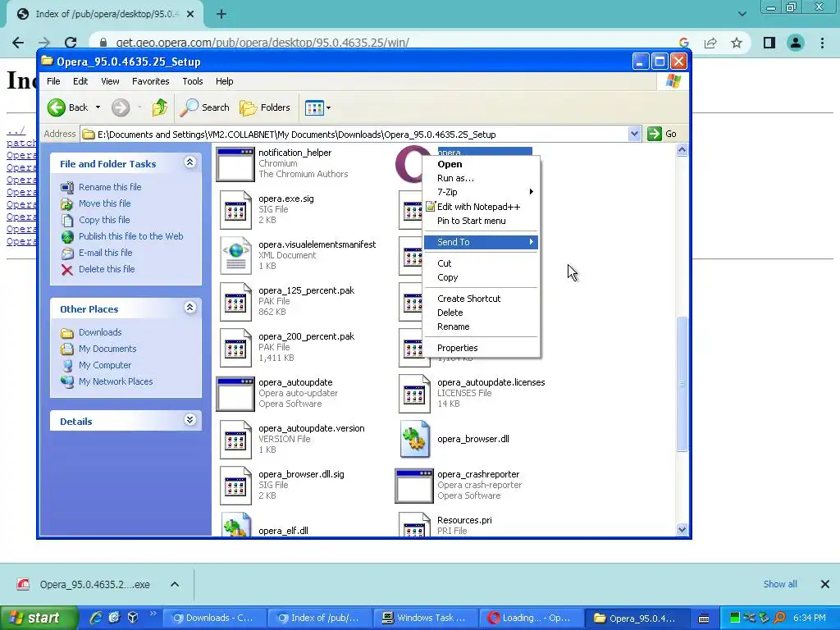840x630 pixels.
Task: Go to My Computer in Other Places
Action: click(104, 365)
